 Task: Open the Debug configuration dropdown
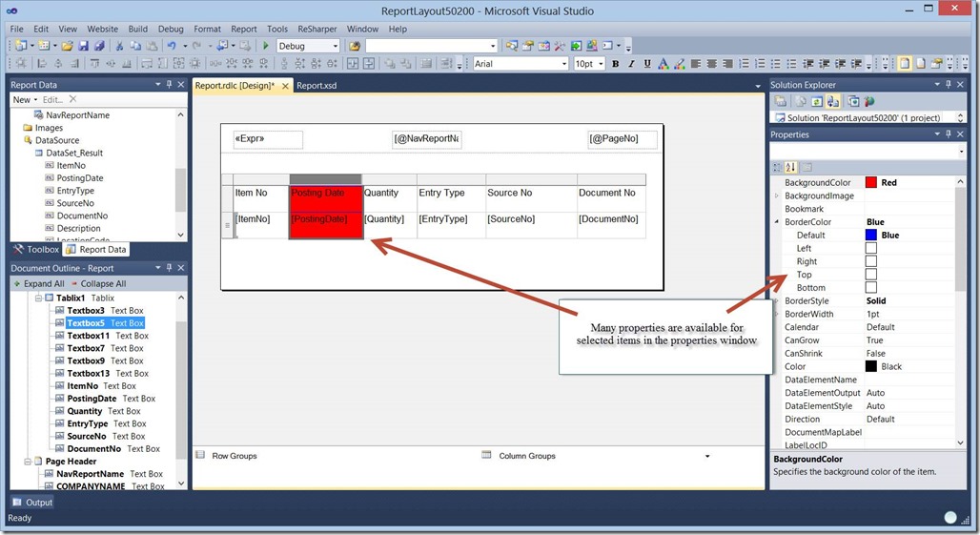(335, 46)
